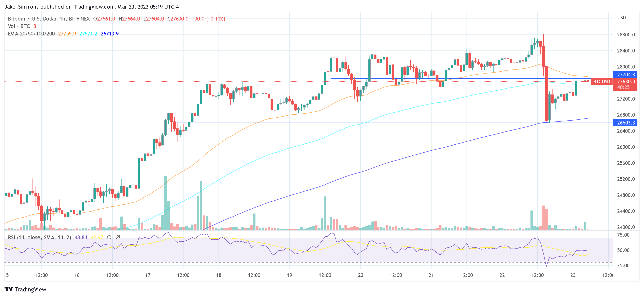644x297 pixels.
Task: Click the yellow RSI SMA value 42.97
Action: click(97, 237)
